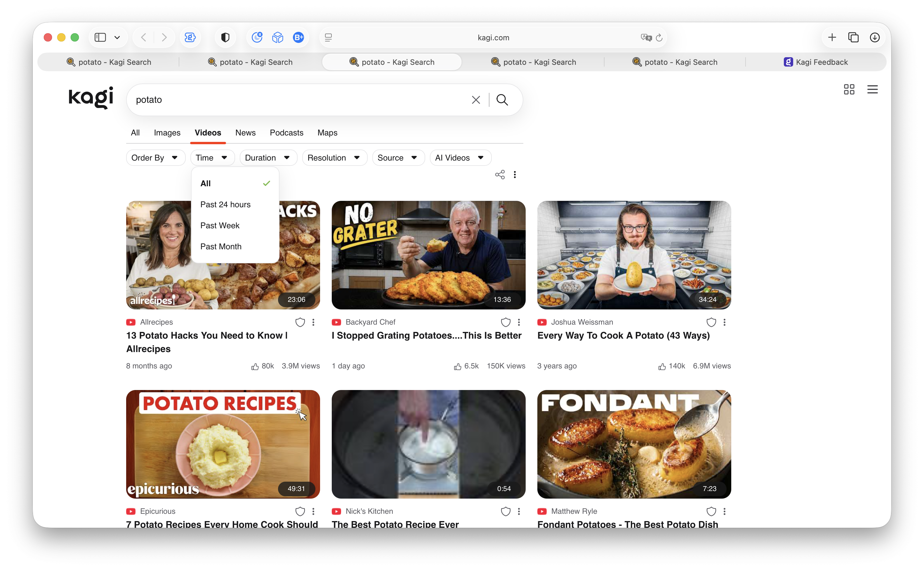Open a new tab with plus icon
Image resolution: width=924 pixels, height=571 pixels.
point(832,37)
